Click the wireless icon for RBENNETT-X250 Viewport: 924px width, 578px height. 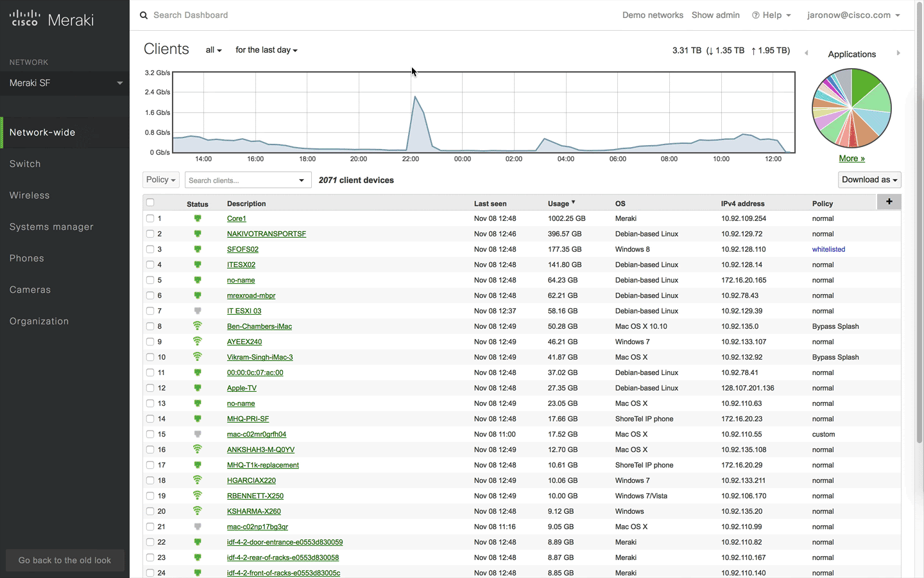198,495
